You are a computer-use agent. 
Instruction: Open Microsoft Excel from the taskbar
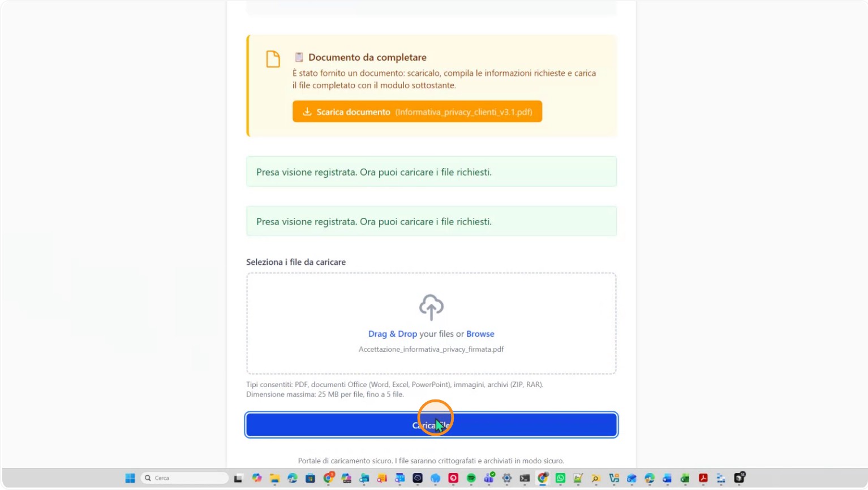(x=685, y=478)
